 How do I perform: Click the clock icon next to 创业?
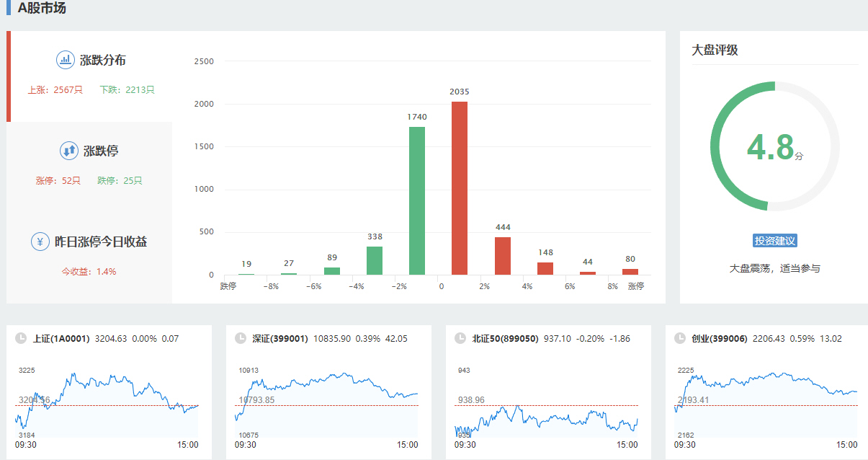[679, 338]
